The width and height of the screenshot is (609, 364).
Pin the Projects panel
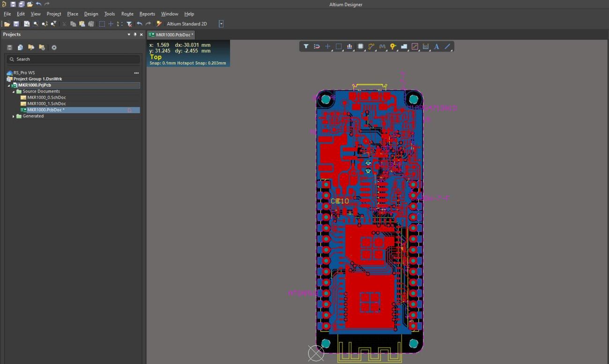coord(134,34)
